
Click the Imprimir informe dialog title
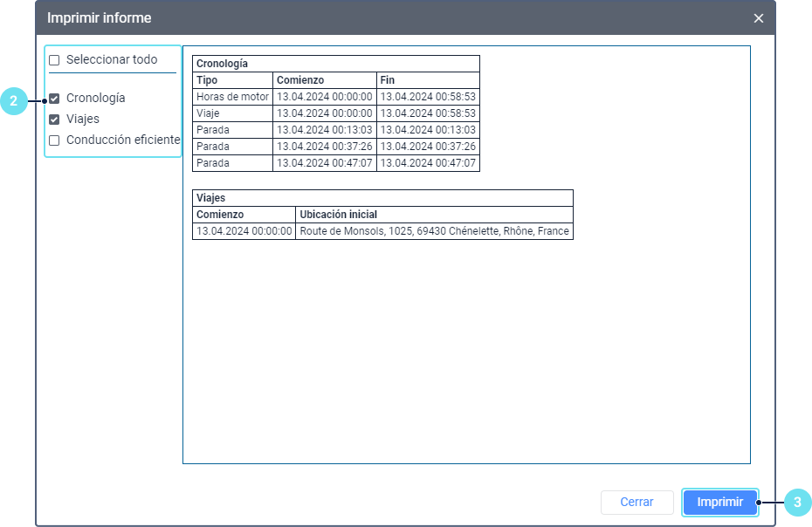(x=99, y=18)
